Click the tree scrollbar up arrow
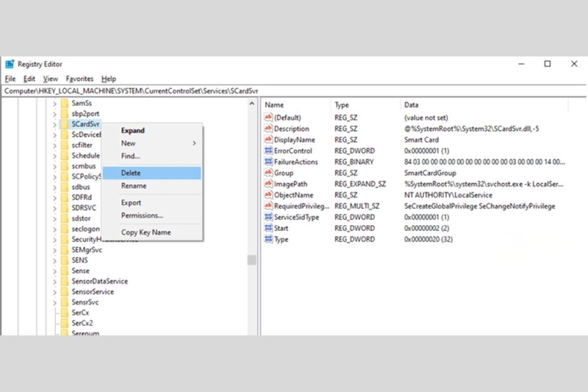This screenshot has width=588, height=392. [x=251, y=104]
